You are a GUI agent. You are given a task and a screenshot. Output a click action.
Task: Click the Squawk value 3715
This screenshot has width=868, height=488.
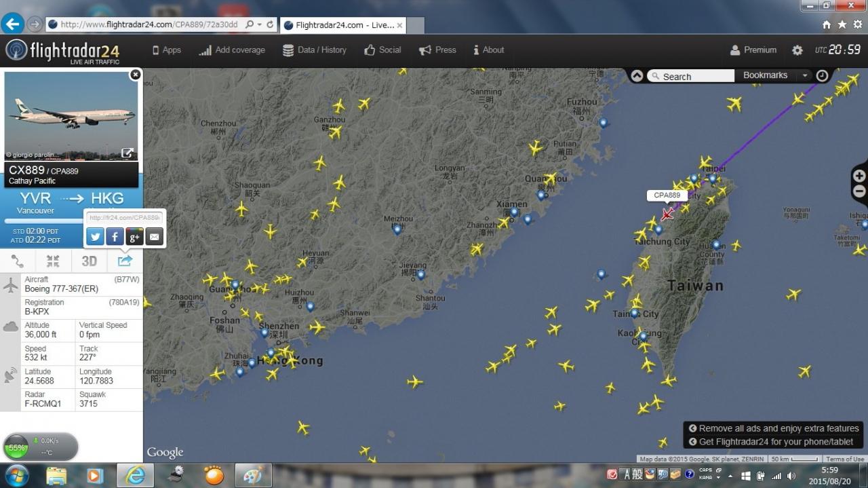88,404
